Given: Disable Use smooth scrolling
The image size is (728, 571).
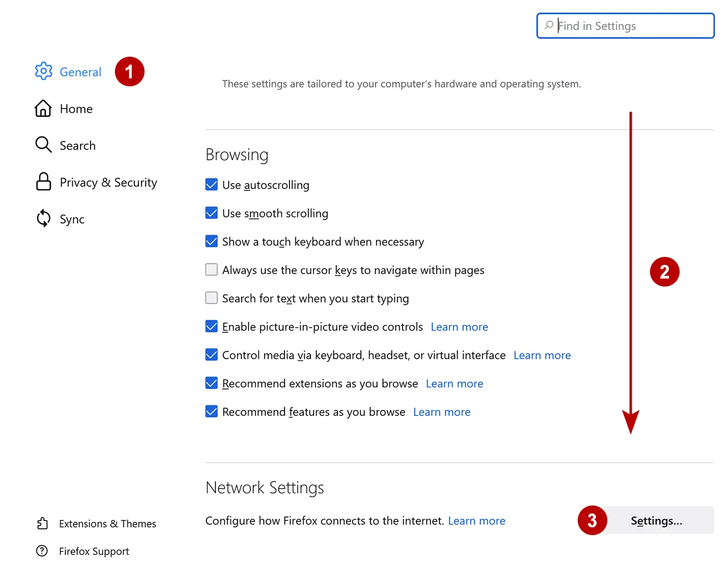Looking at the screenshot, I should pyautogui.click(x=211, y=213).
